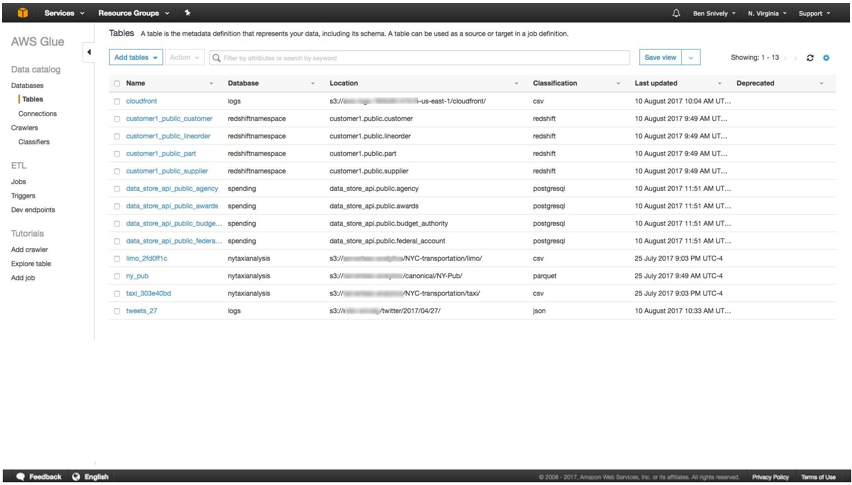Image resolution: width=852 pixels, height=485 pixels.
Task: Check the tweets_27 row checkbox
Action: 117,311
